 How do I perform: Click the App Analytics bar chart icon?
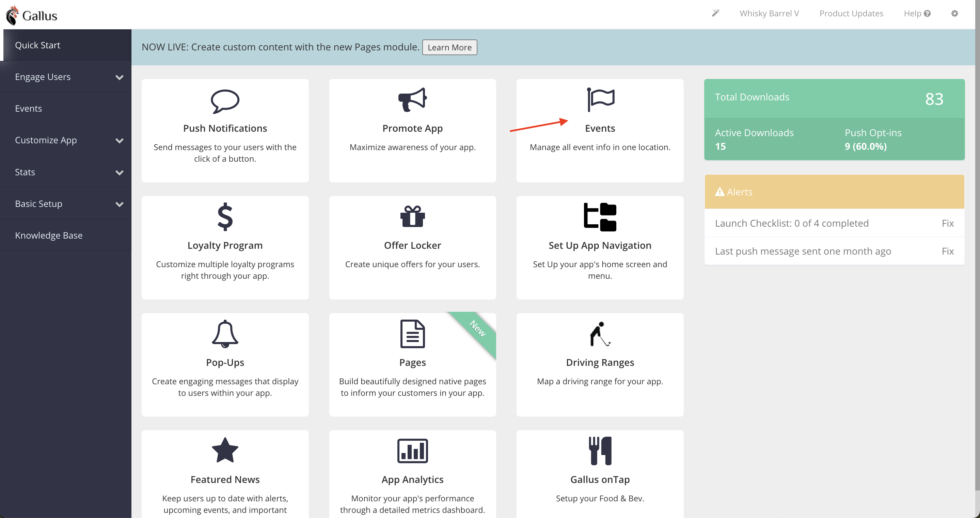(x=412, y=451)
